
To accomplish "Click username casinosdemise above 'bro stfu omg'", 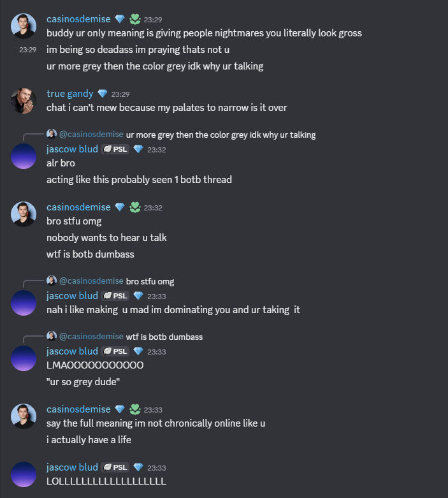I will click(x=79, y=207).
